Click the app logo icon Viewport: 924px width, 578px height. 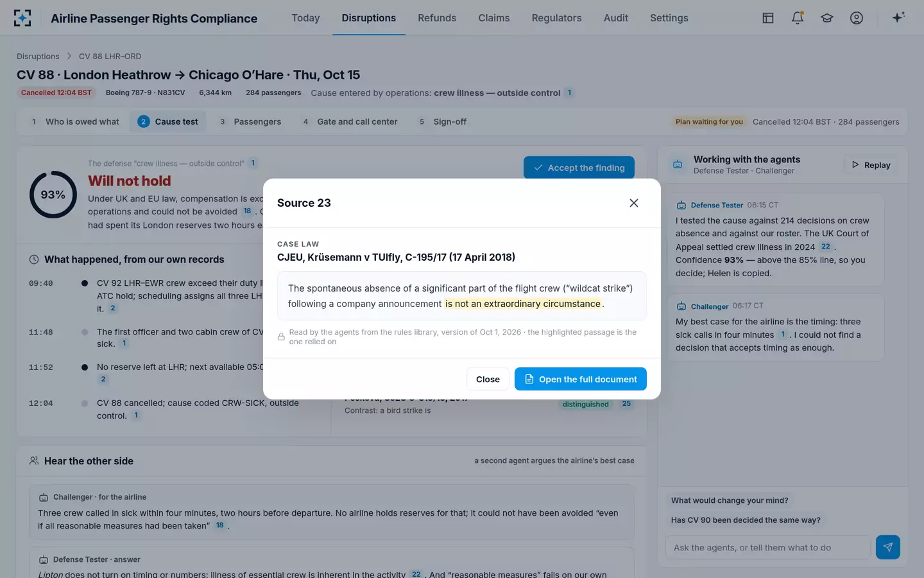(x=22, y=18)
